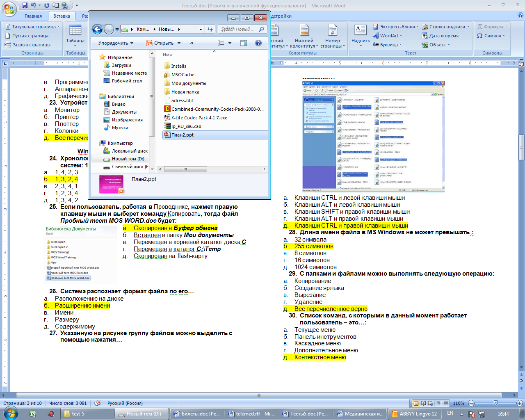Switch to Draft view in status bar
525x420 pixels.
tap(445, 403)
